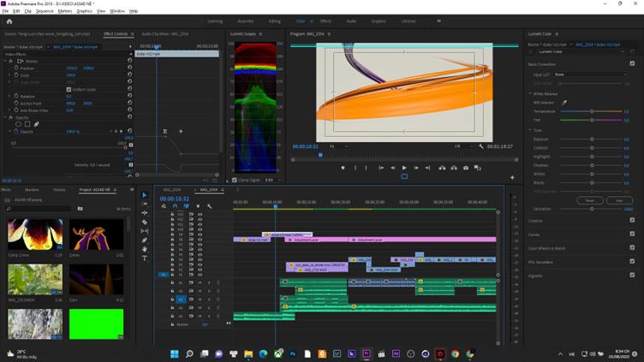Expand the Rotation property

[10, 96]
